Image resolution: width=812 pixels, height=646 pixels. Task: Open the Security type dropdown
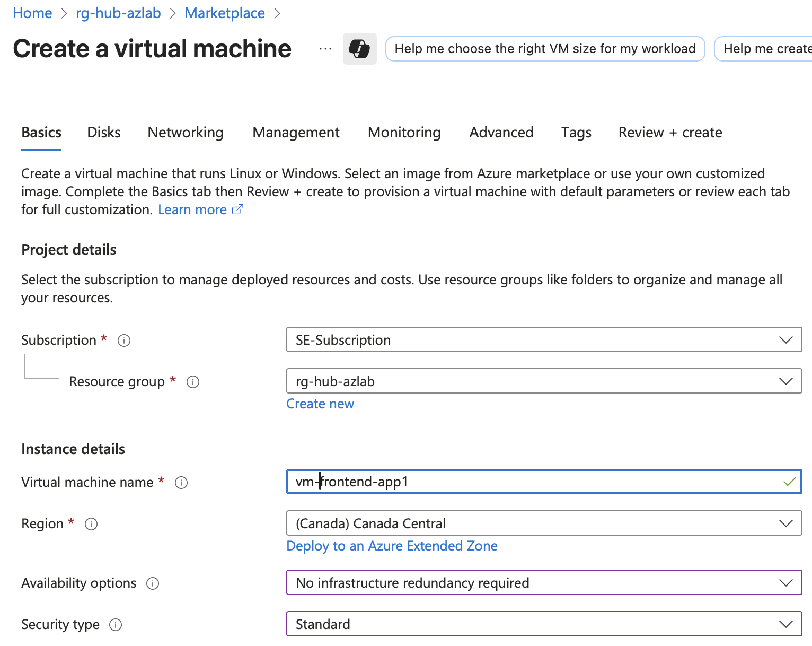coord(544,624)
